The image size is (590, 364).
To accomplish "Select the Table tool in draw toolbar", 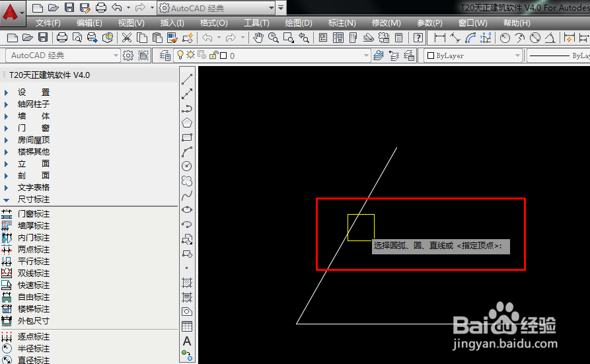I will coord(187,326).
